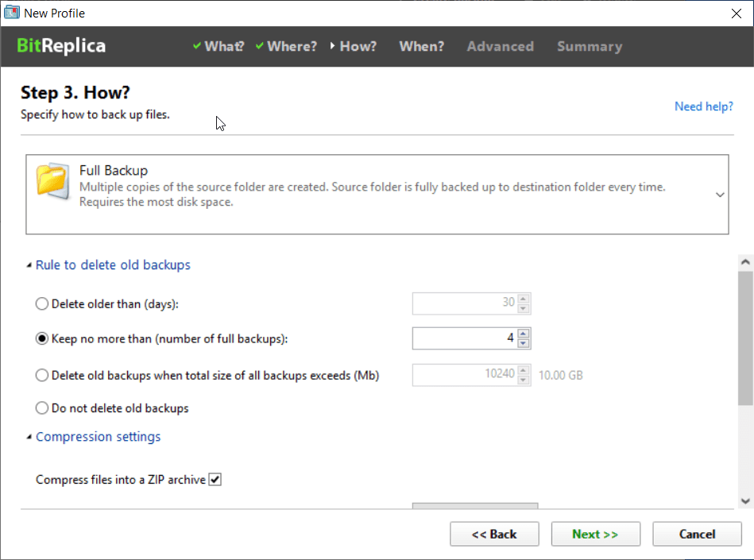
Task: Toggle Compress files into a ZIP archive checkbox
Action: (x=215, y=479)
